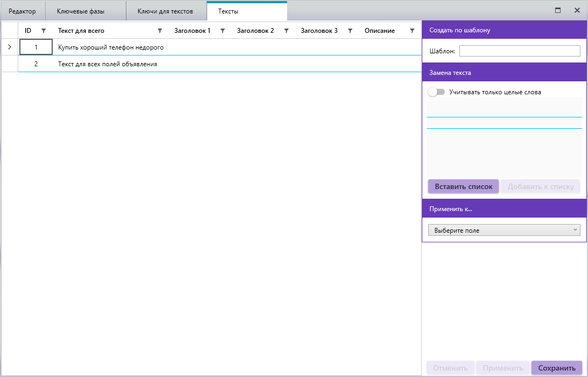Viewport: 588px width, 377px height.
Task: Open the Выберите поле dropdown
Action: click(x=504, y=231)
